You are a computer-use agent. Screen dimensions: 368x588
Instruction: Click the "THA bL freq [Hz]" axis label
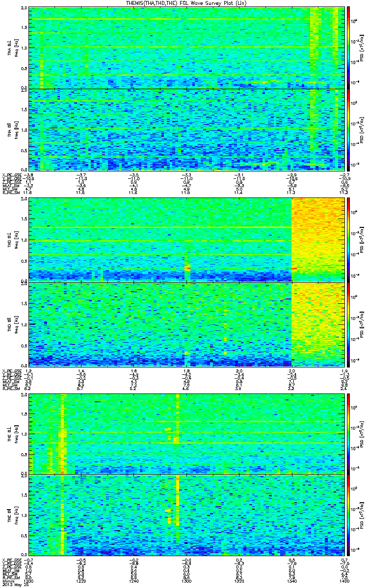tap(13, 48)
